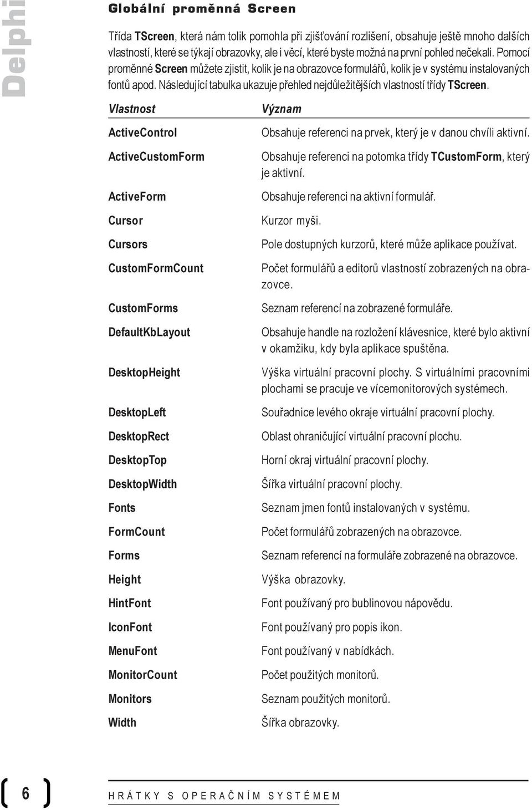The height and width of the screenshot is (810, 532).
Task: Click the IconFont property name
Action: 130,627
